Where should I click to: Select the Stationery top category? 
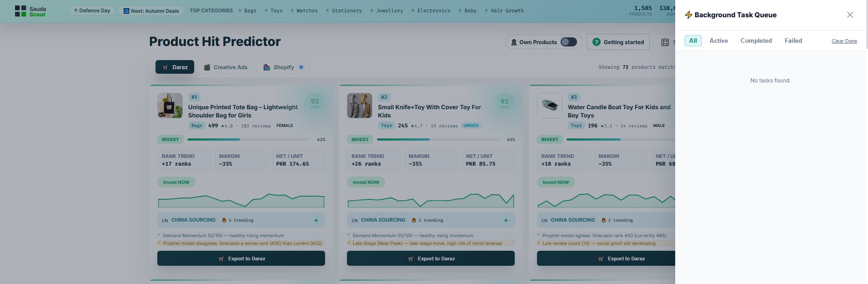click(343, 10)
